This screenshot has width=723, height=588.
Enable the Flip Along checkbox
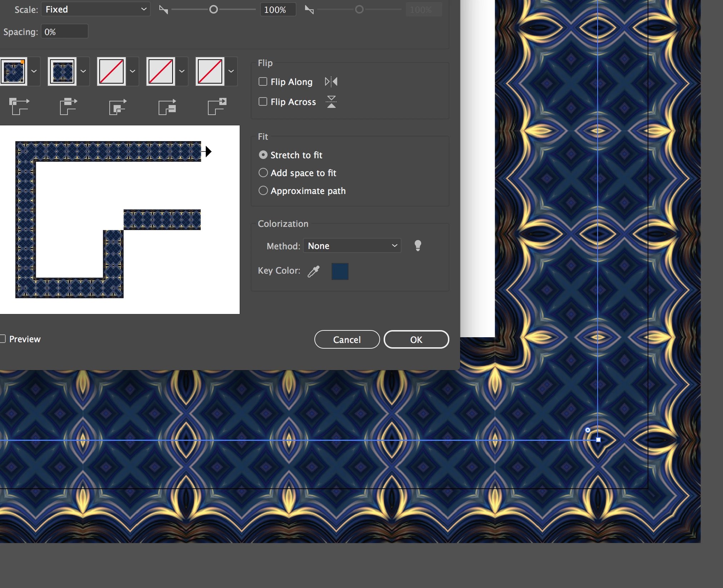(x=263, y=82)
